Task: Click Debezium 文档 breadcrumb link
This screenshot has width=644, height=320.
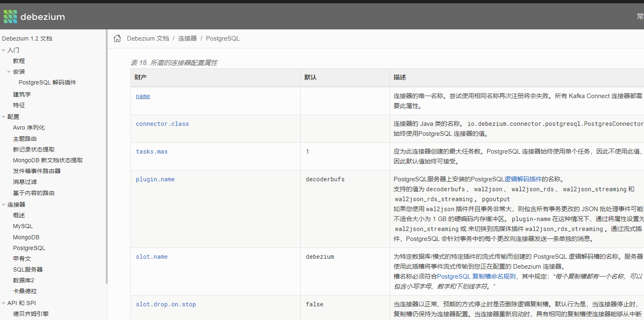Action: click(148, 38)
